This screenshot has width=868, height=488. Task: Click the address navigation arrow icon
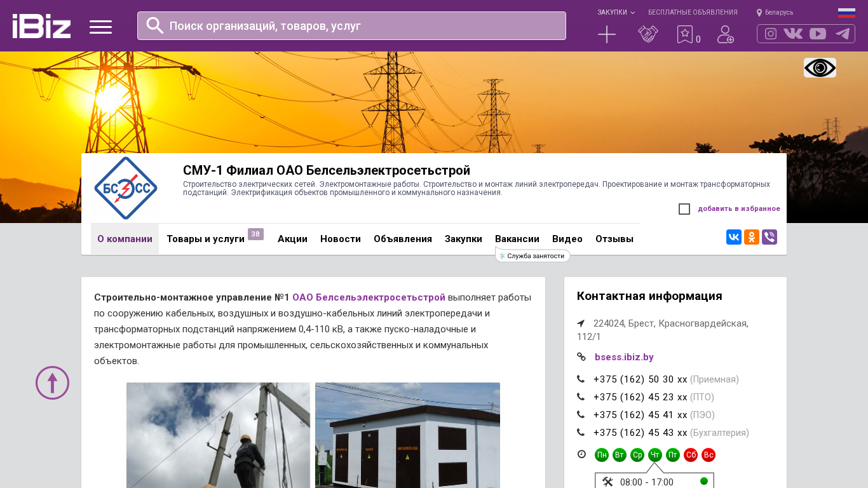coord(581,323)
